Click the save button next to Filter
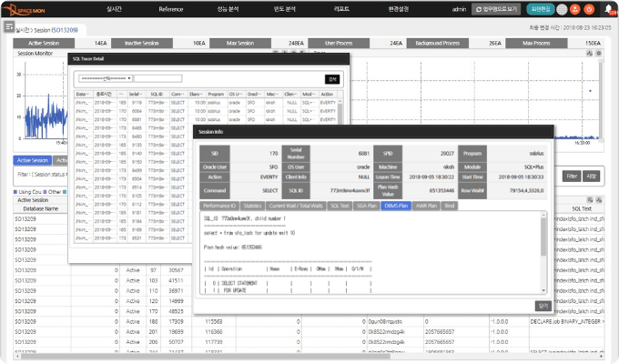The width and height of the screenshot is (619, 364). [x=591, y=176]
